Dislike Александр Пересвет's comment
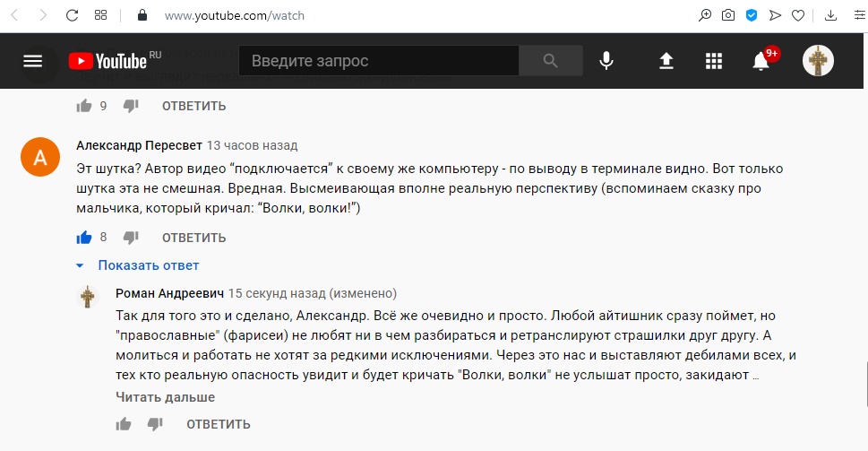 131,238
